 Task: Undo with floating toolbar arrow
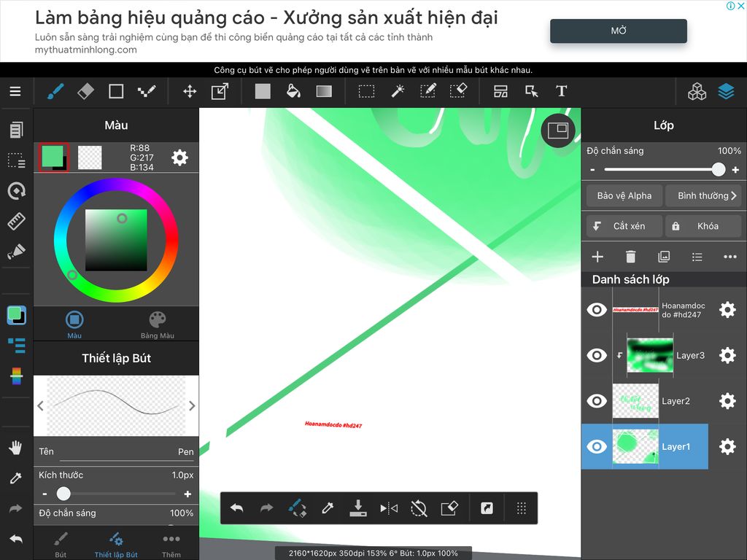237,508
